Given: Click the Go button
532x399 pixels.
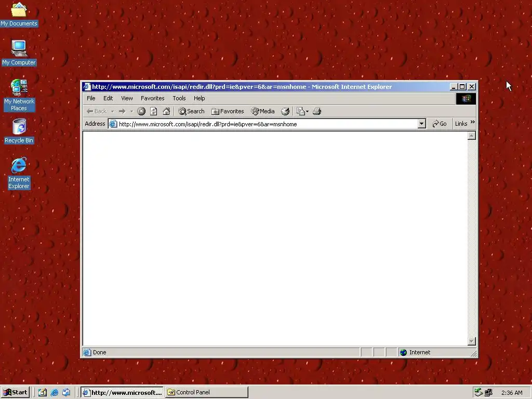Looking at the screenshot, I should point(440,124).
